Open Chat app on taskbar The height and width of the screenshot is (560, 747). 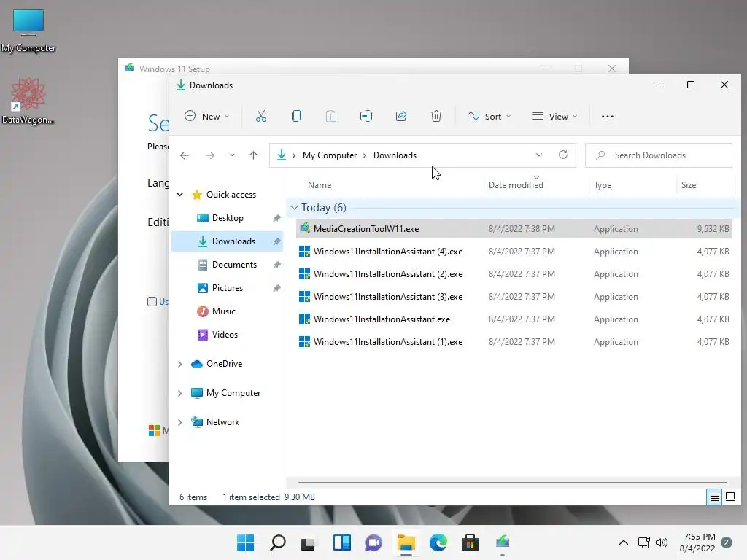pyautogui.click(x=373, y=542)
